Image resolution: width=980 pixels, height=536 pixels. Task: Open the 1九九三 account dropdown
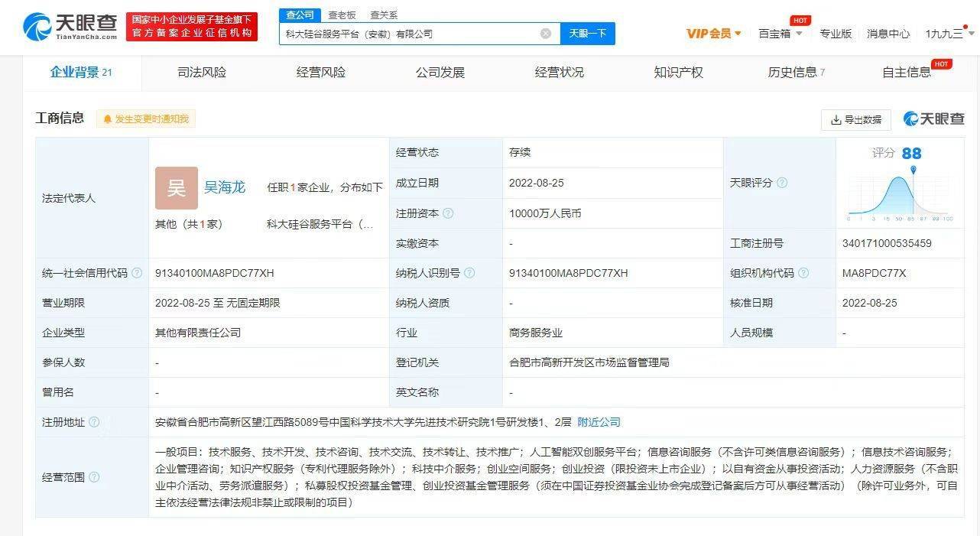tap(946, 34)
